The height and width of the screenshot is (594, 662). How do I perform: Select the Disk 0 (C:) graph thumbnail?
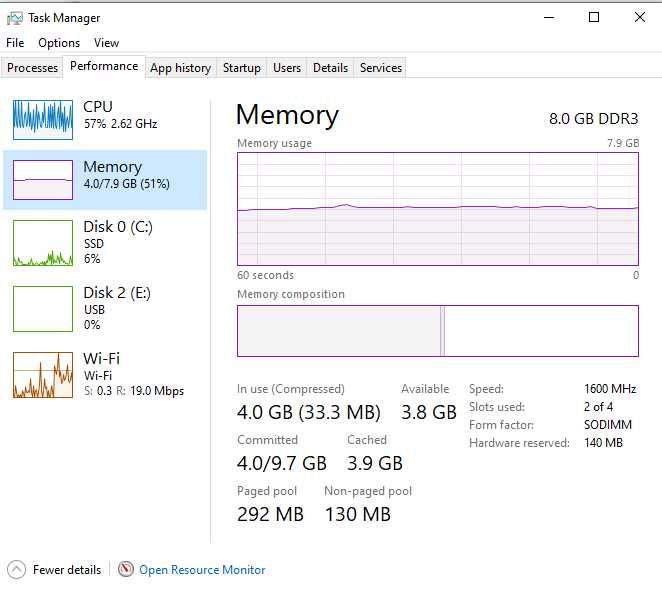click(43, 243)
